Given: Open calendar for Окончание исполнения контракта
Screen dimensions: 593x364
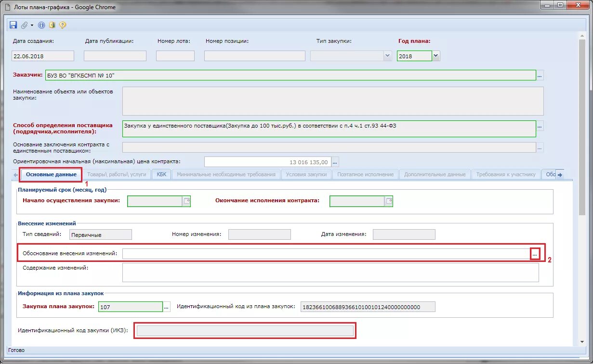Looking at the screenshot, I should [x=389, y=201].
